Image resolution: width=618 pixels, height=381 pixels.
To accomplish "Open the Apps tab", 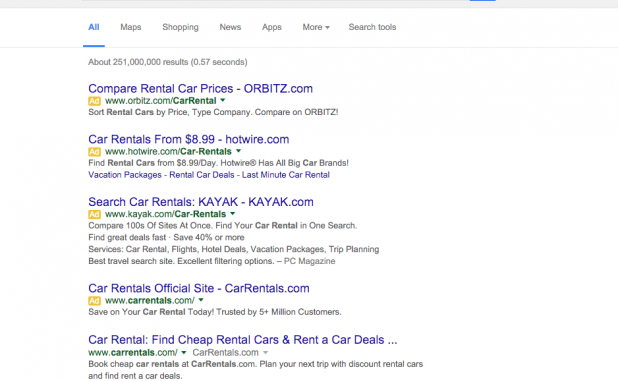I will 272,27.
